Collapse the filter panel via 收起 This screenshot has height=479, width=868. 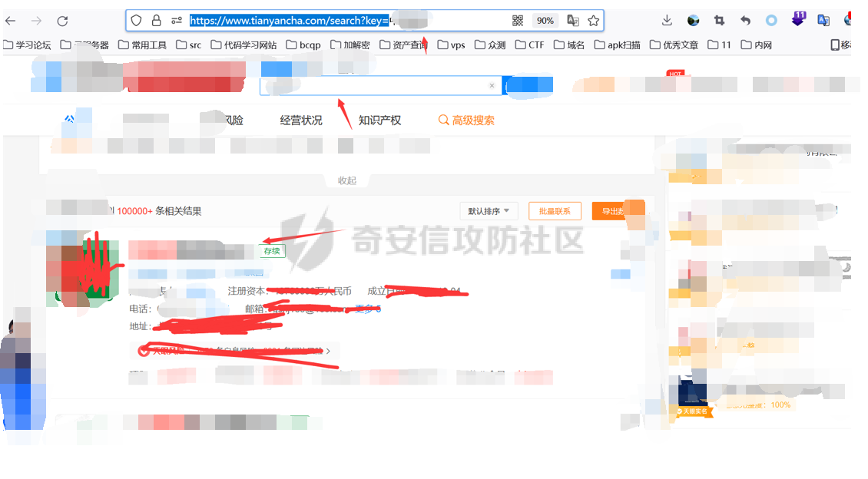[x=347, y=180]
